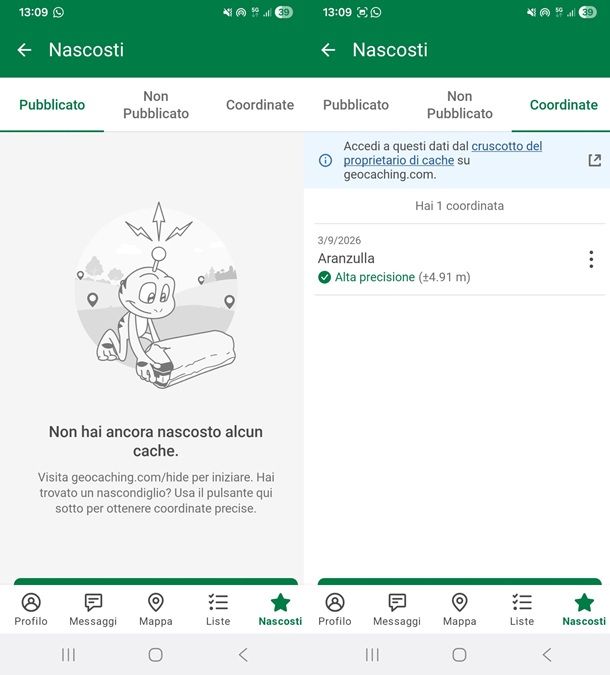Open Non Pubblicato tab on right screen
The image size is (610, 675).
pos(459,105)
